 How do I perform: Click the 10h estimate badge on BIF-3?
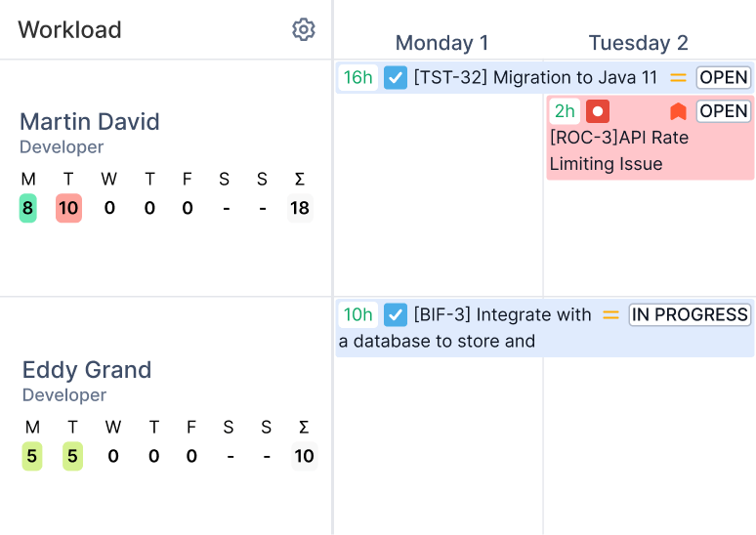[x=357, y=314]
